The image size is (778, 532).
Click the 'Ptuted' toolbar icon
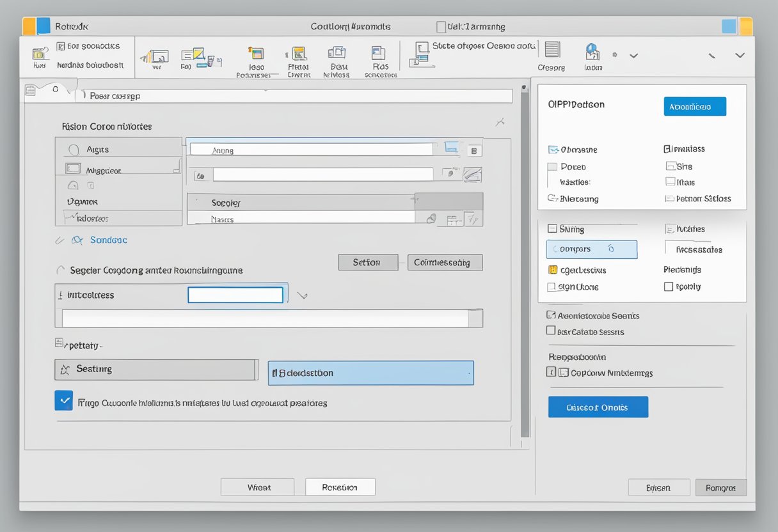coord(298,54)
